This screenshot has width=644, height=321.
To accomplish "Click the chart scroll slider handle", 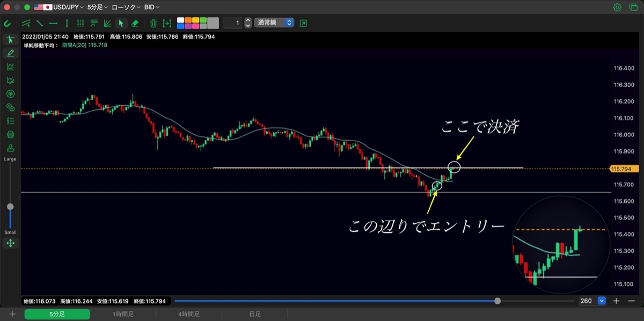I will point(497,301).
